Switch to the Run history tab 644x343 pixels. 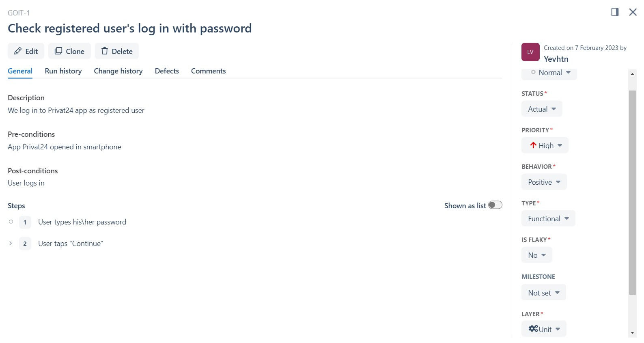(x=63, y=71)
